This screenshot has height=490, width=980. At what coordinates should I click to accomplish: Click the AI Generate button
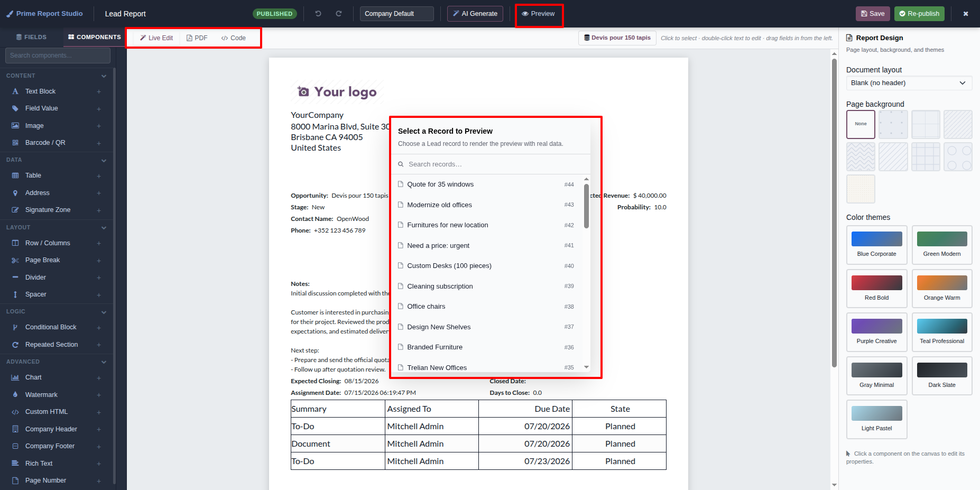click(x=475, y=14)
